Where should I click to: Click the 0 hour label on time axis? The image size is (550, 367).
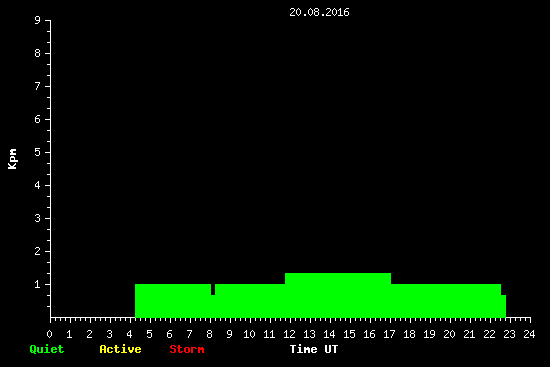coord(49,334)
